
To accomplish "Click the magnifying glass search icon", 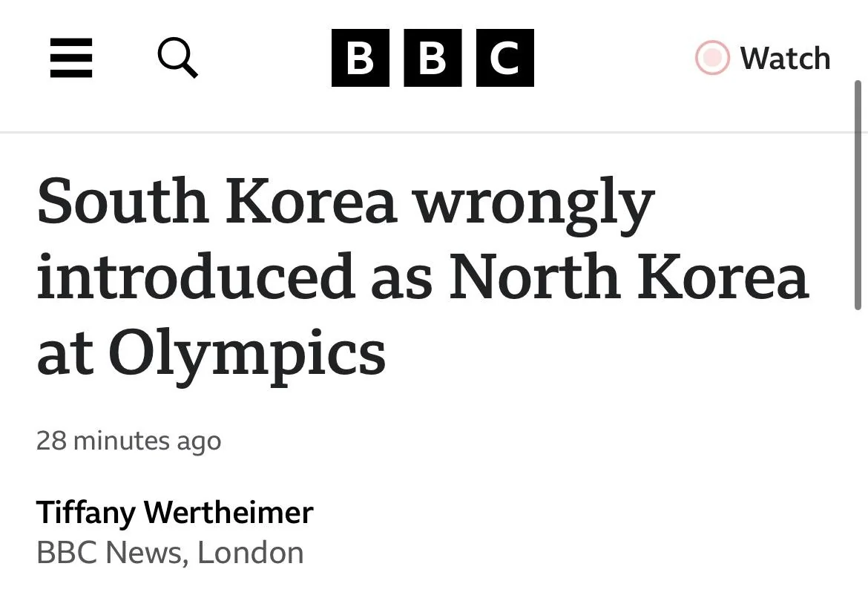I will coord(178,58).
